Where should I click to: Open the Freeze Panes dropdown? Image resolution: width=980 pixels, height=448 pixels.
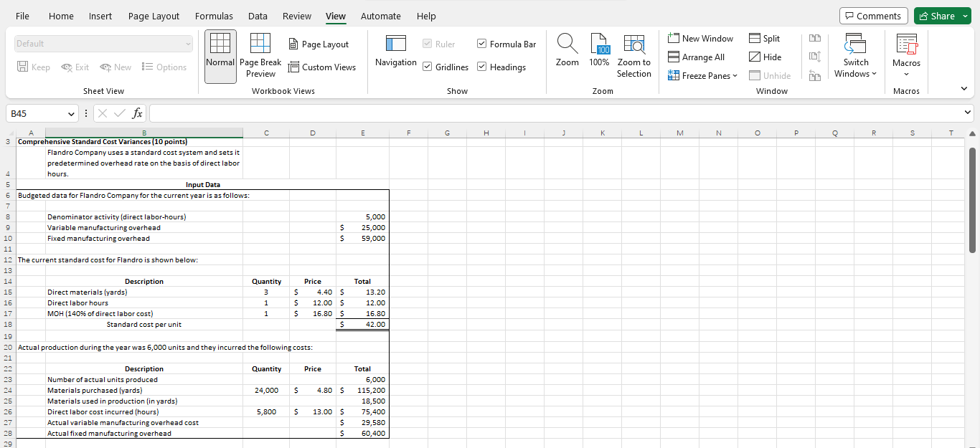pos(702,75)
